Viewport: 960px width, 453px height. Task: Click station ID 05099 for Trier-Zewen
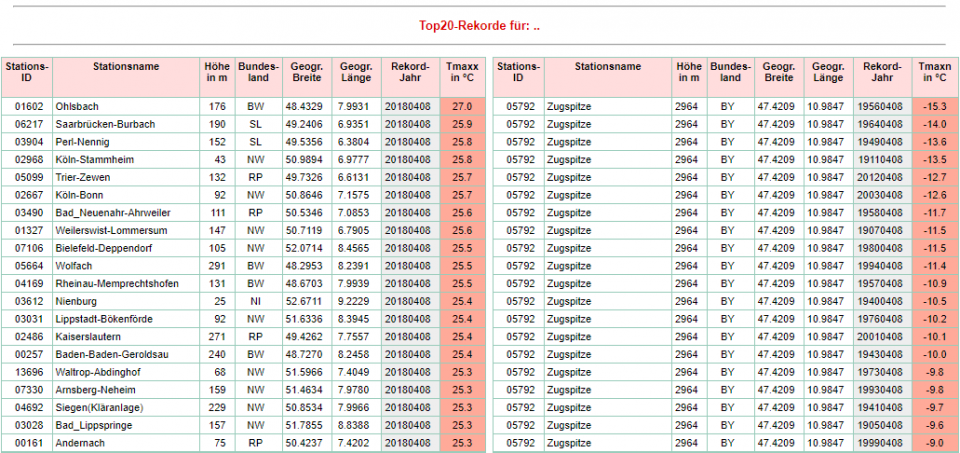[26, 177]
